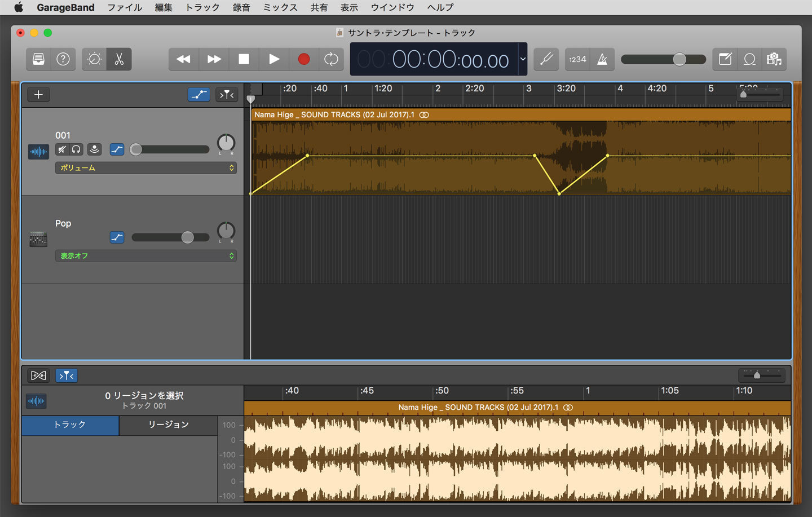Click the track name 001
This screenshot has height=517, width=812.
[x=63, y=135]
